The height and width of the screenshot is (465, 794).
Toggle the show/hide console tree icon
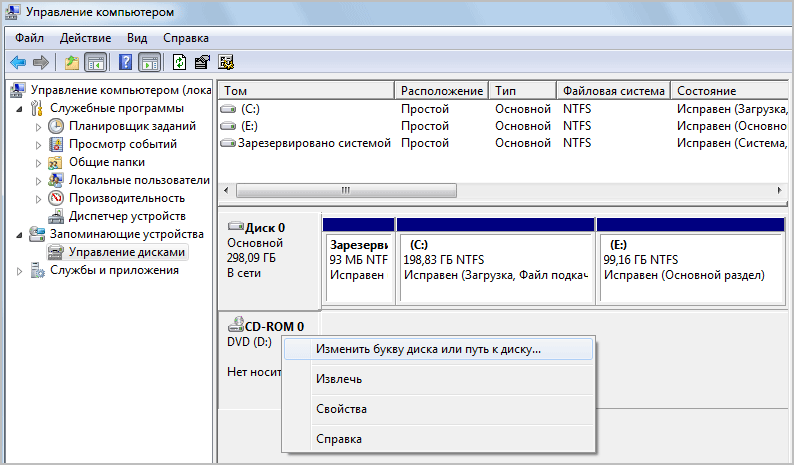tap(96, 62)
